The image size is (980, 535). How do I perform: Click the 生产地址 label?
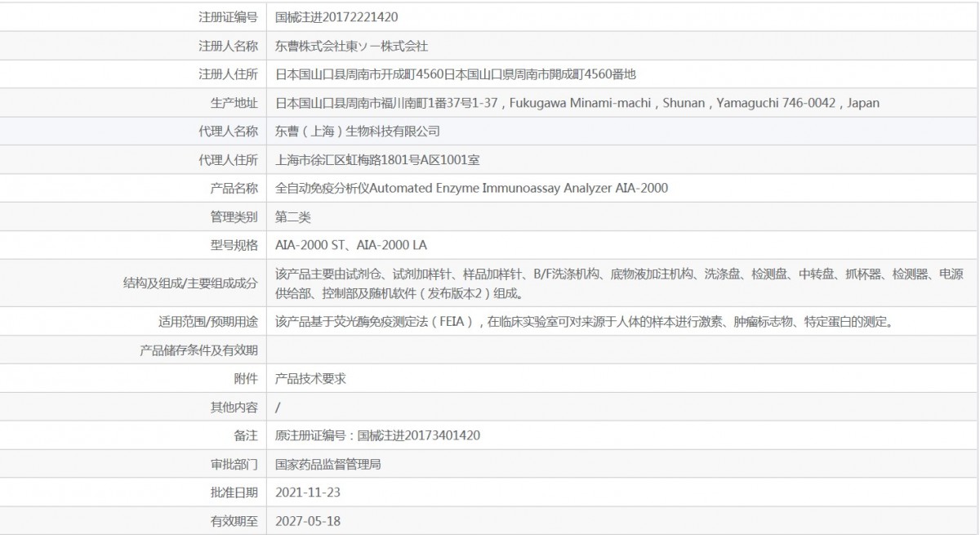(x=234, y=103)
